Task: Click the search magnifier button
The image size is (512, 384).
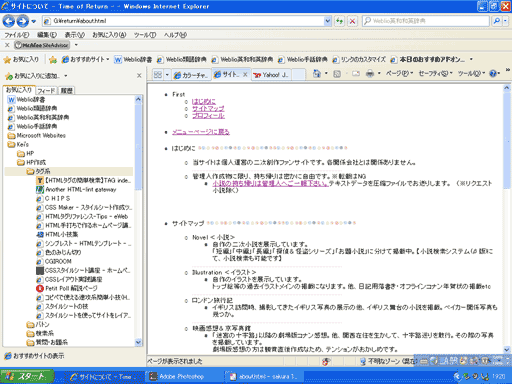Action: (497, 21)
